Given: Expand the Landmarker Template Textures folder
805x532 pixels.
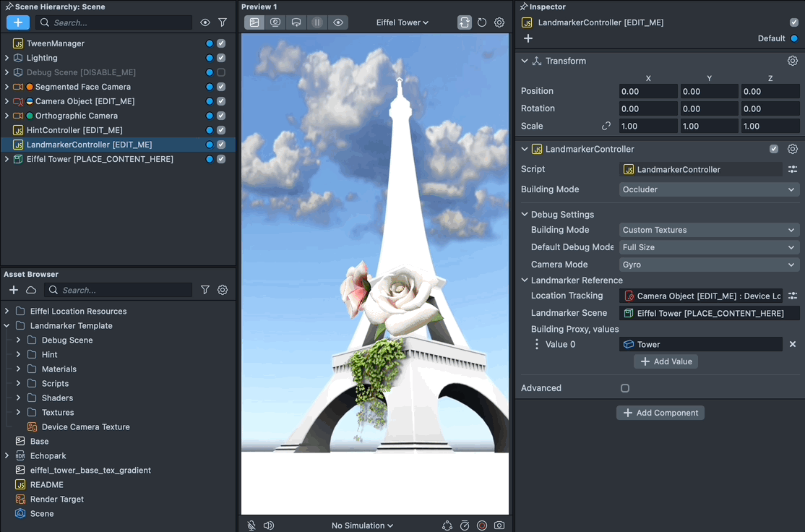Looking at the screenshot, I should [19, 413].
